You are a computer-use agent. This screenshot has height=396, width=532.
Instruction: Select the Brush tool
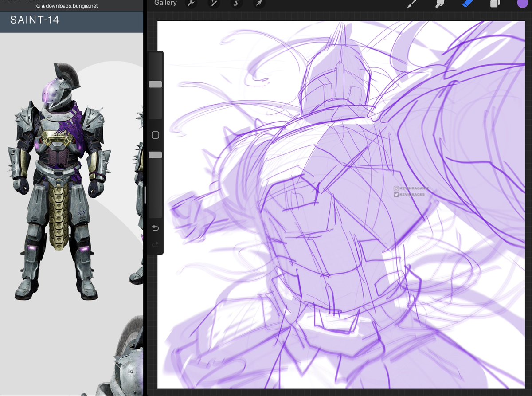click(412, 4)
